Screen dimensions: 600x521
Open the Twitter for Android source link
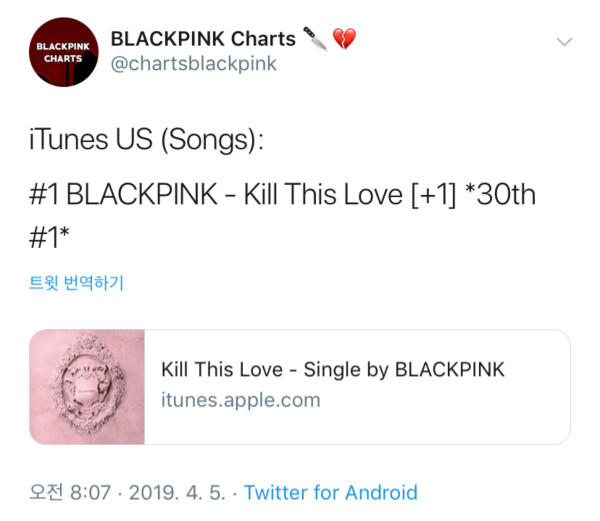click(330, 492)
